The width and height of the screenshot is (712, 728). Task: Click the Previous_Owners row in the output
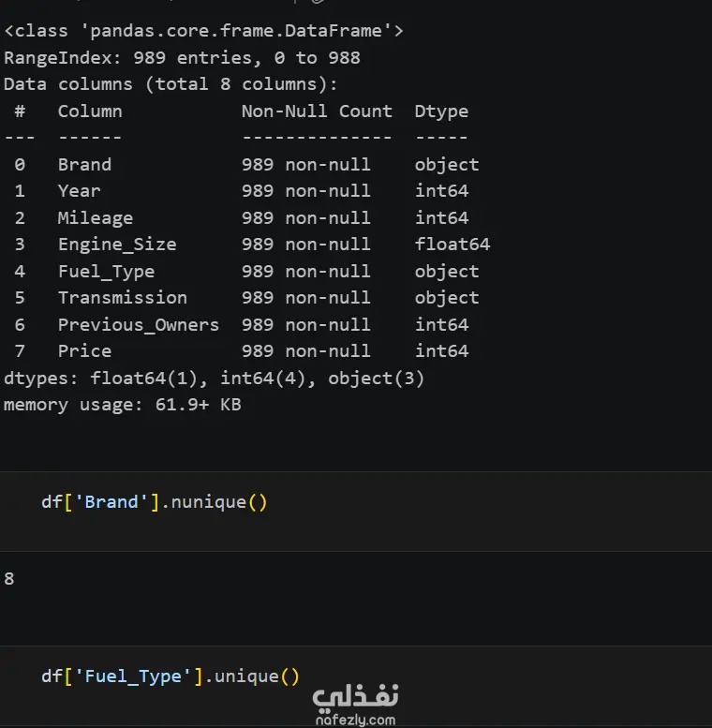(x=242, y=325)
